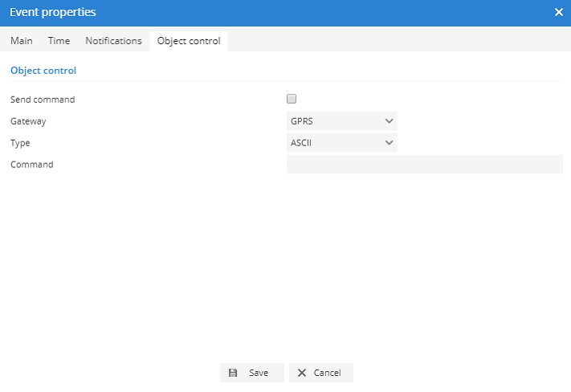Go to the Notifications tab
571x392 pixels.
(x=113, y=41)
